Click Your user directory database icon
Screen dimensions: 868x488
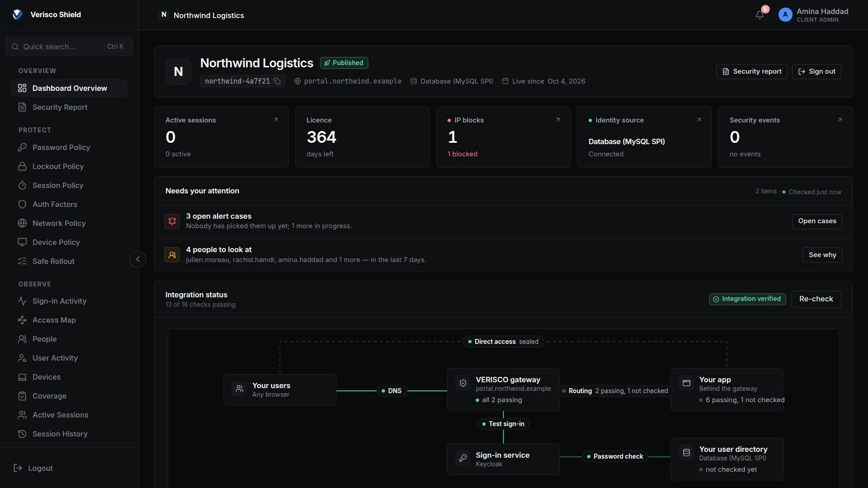[x=686, y=452]
